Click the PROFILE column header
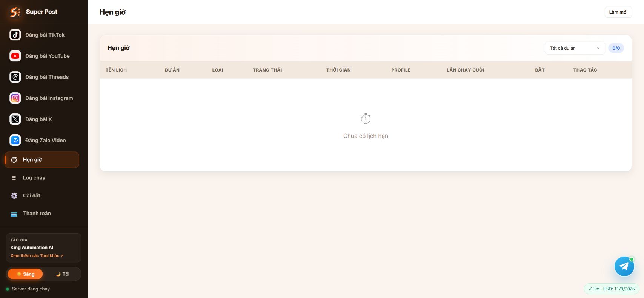644x298 pixels. point(401,70)
